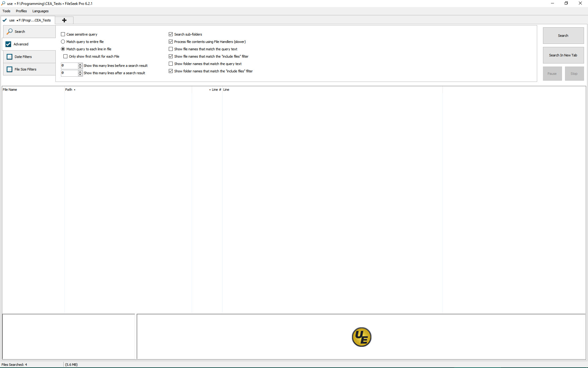Click the lines before result input field
Image resolution: width=588 pixels, height=368 pixels.
[69, 66]
